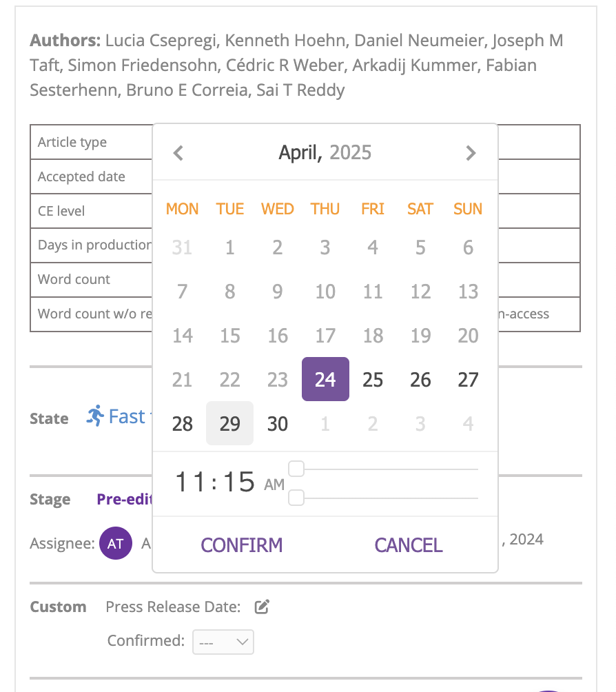Choose Sunday April 27

click(468, 379)
